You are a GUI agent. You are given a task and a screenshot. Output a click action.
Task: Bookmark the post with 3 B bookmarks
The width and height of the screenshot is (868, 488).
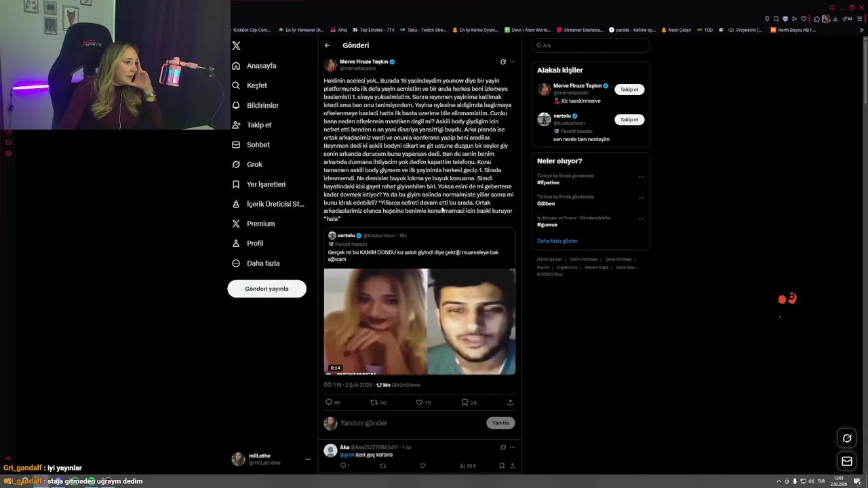pyautogui.click(x=465, y=403)
